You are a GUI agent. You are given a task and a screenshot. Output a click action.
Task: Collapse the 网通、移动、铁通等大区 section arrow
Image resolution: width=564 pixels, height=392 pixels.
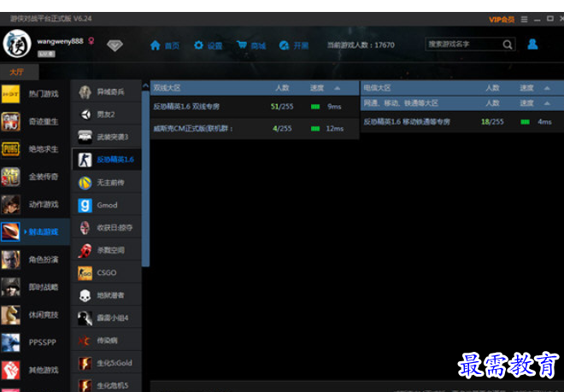(547, 103)
